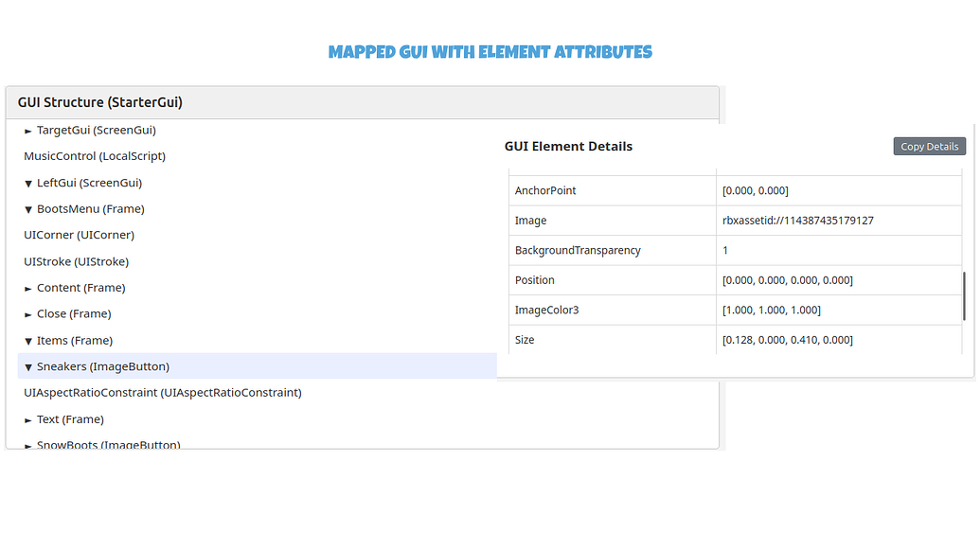Collapse the LeftGui (ScreenGui) node
The height and width of the screenshot is (551, 980).
pos(27,182)
